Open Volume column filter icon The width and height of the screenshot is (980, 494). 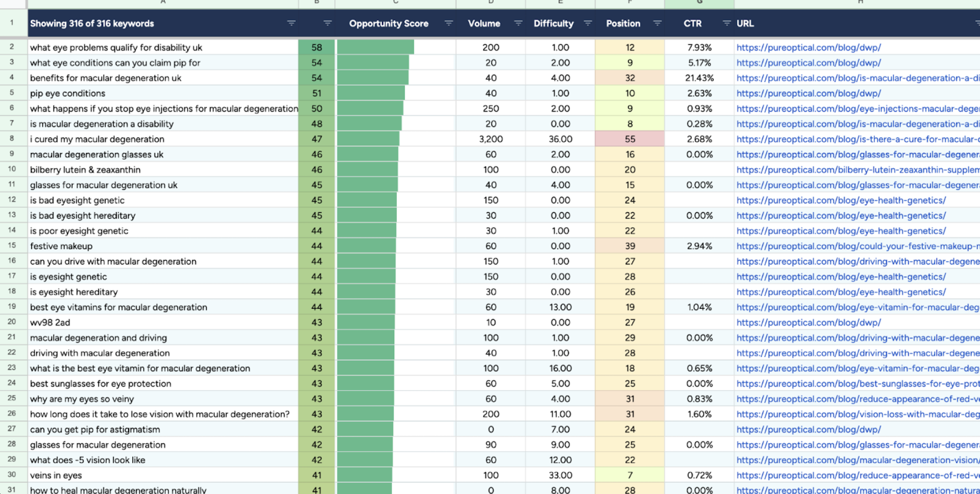[x=518, y=23]
